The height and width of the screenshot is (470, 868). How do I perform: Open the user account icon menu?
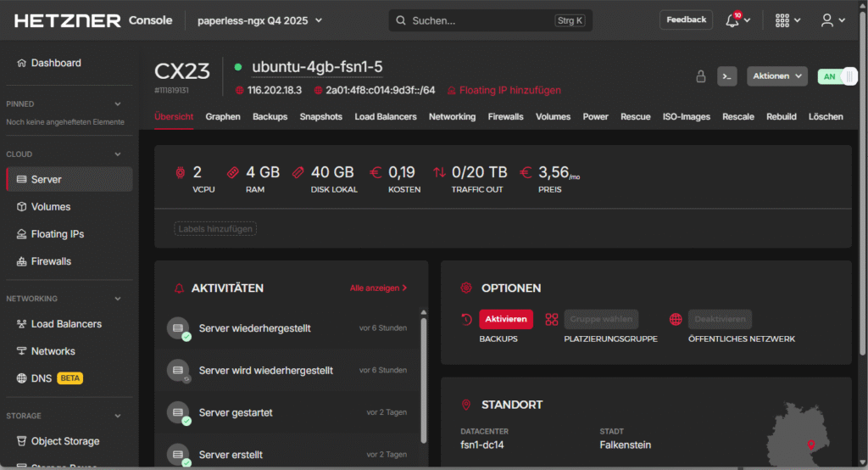click(x=827, y=20)
